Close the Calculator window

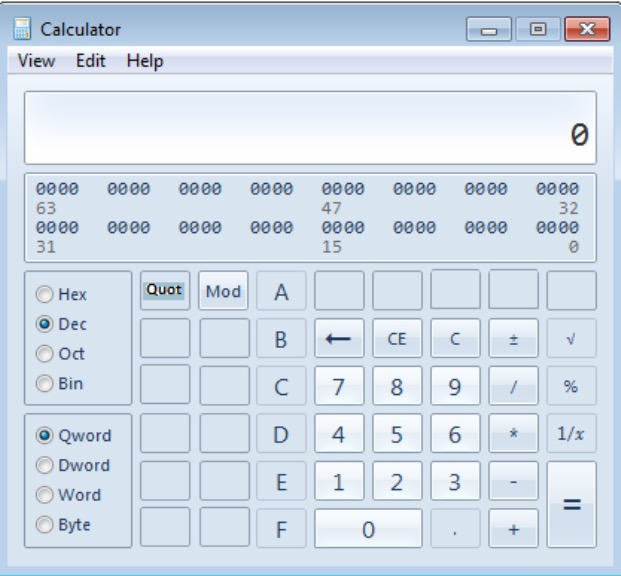587,29
